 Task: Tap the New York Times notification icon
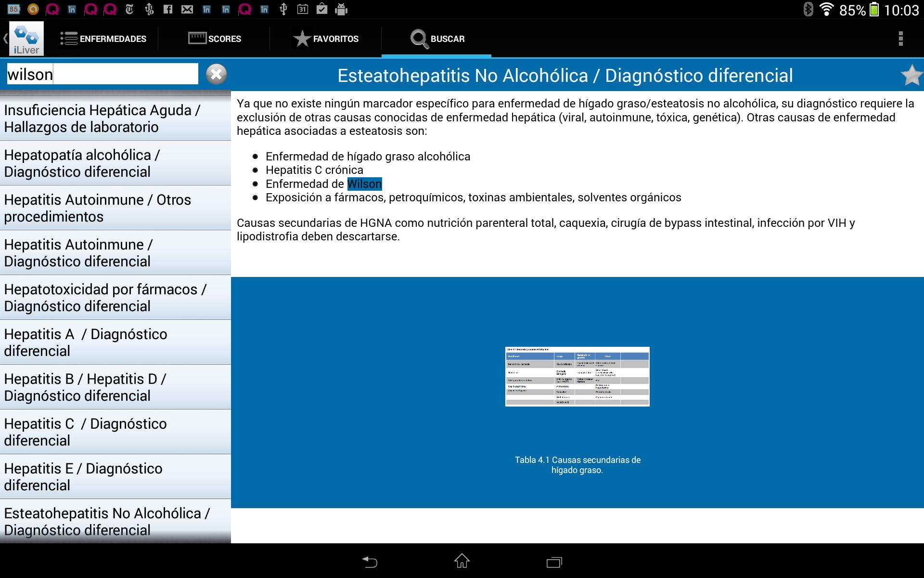point(129,9)
